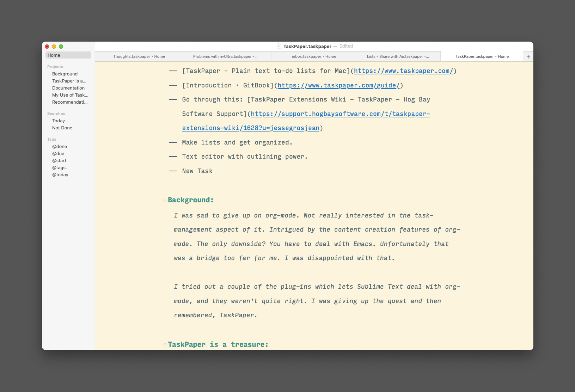Collapse the Background project using its handle dot

pos(165,201)
